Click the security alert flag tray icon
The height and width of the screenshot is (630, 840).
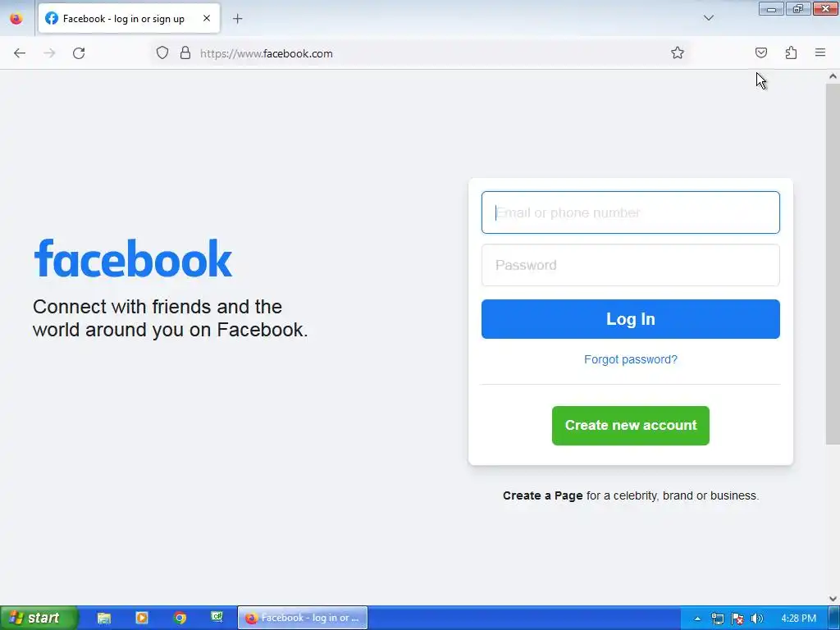pyautogui.click(x=737, y=619)
